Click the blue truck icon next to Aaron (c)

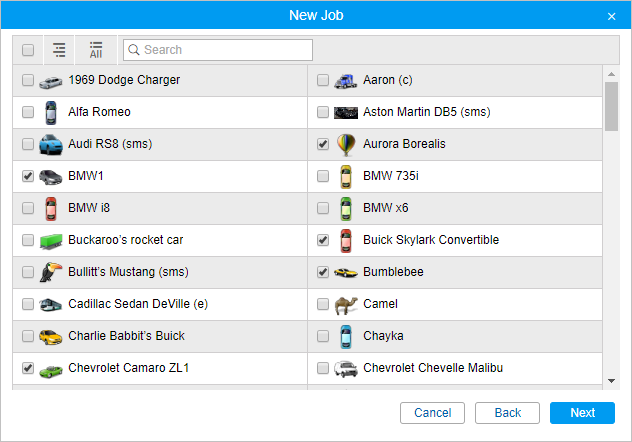(x=346, y=80)
